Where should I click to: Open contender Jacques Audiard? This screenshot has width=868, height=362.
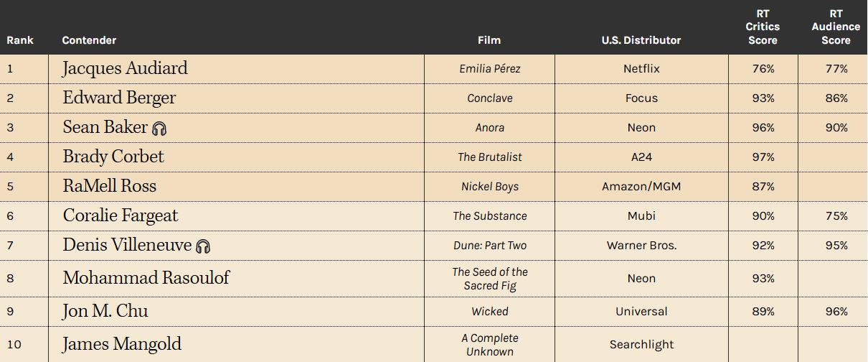[x=125, y=68]
